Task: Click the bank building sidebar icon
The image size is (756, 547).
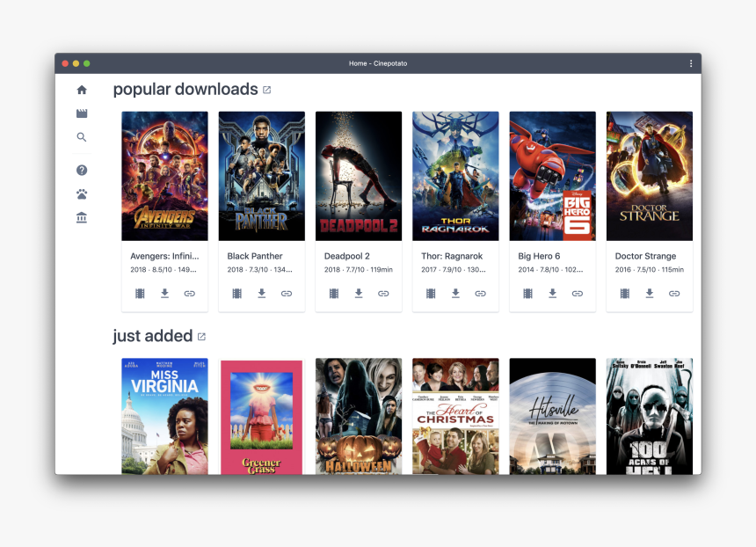Action: [82, 217]
